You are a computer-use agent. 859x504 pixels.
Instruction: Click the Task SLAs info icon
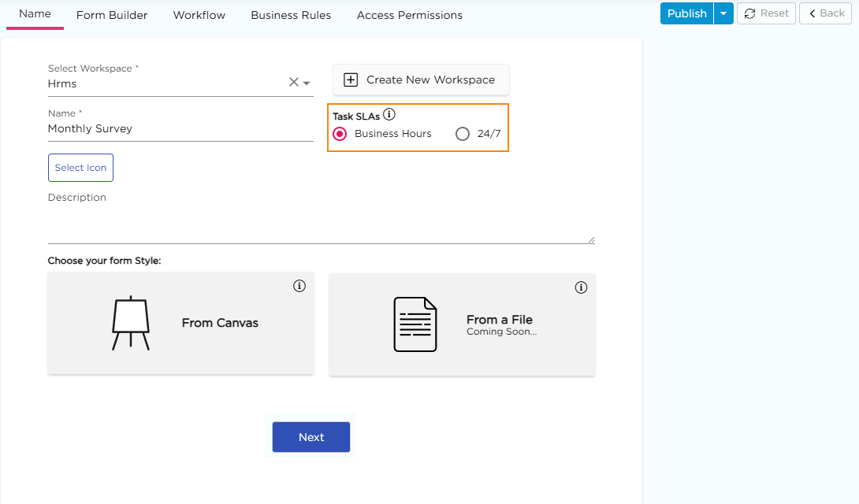point(389,115)
